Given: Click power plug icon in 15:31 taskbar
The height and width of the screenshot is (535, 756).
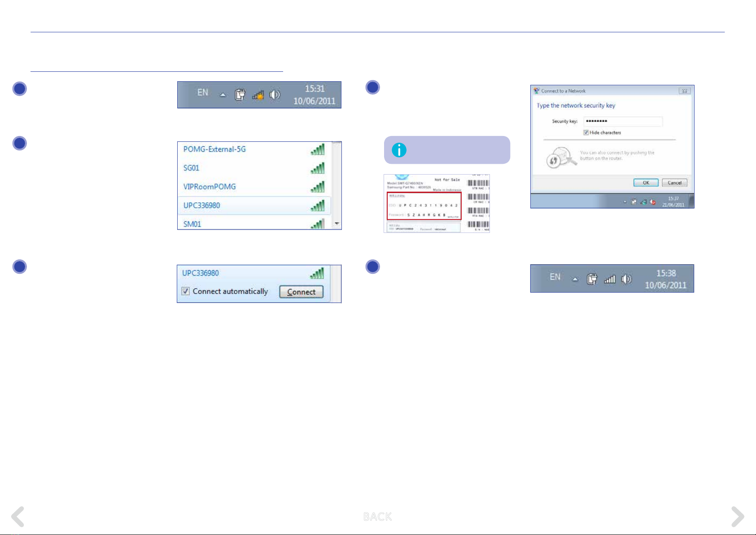Looking at the screenshot, I should 240,95.
